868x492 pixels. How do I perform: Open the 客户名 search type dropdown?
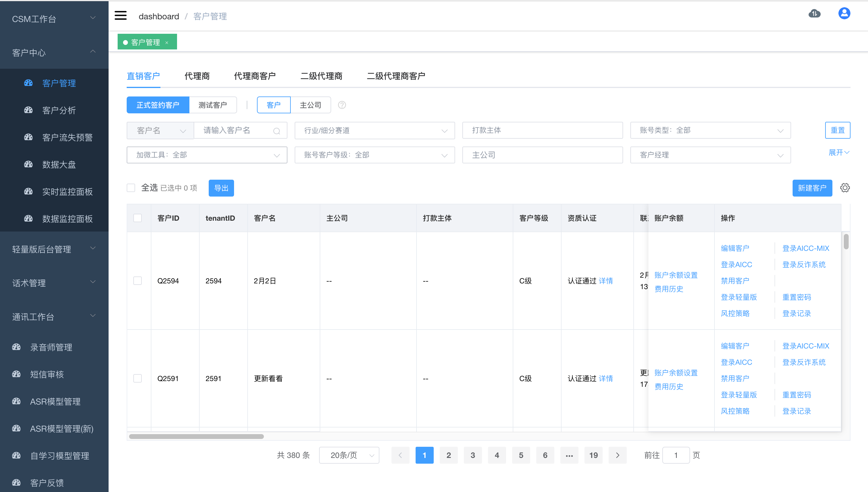coord(160,131)
